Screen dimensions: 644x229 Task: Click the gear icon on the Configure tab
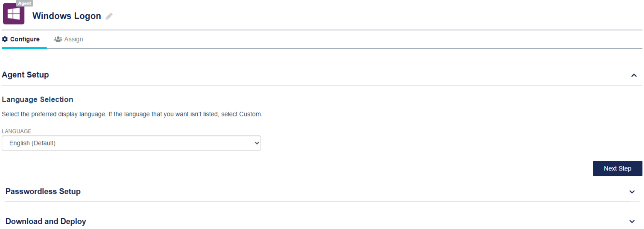tap(5, 39)
